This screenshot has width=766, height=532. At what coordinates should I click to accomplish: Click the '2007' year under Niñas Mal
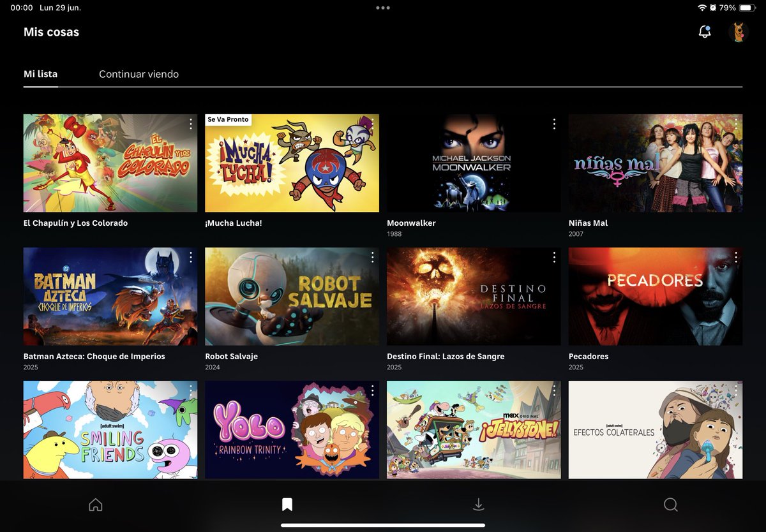click(x=576, y=234)
